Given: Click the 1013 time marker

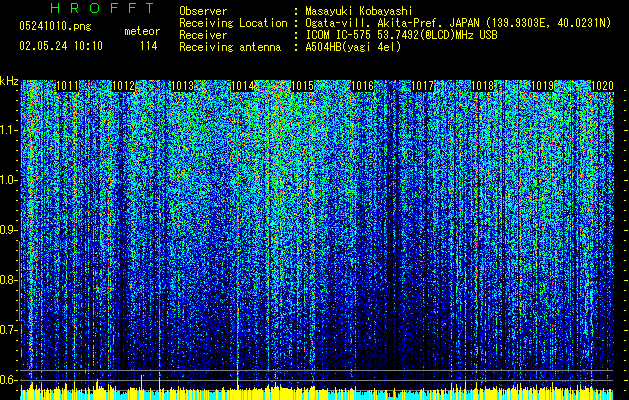Looking at the screenshot, I should [x=183, y=86].
